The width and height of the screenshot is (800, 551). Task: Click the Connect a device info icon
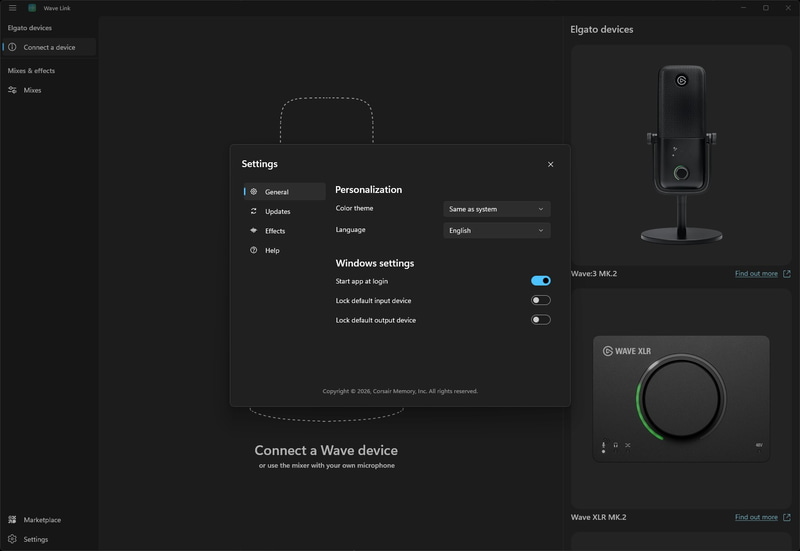point(12,47)
